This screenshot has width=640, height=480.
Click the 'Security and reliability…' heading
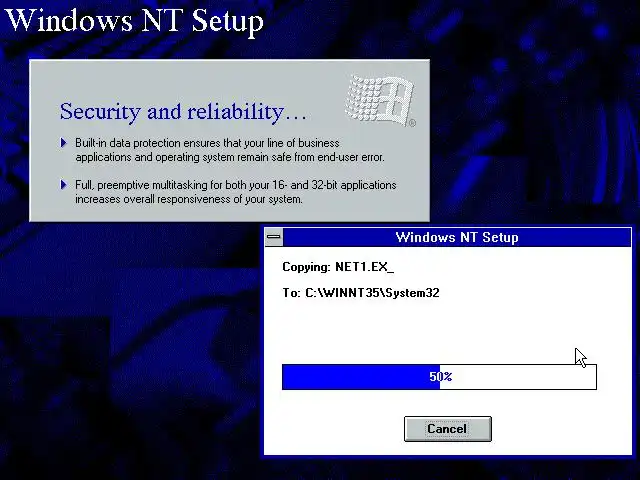tap(183, 112)
